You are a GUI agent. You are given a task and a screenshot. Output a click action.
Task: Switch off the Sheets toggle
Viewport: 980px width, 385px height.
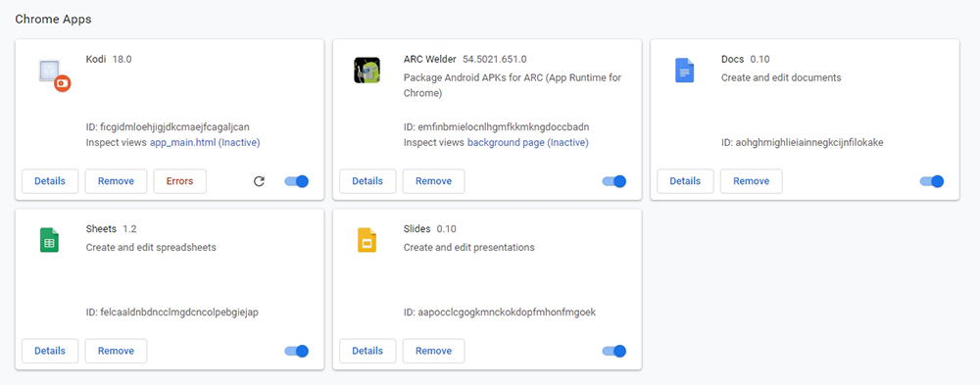click(296, 351)
